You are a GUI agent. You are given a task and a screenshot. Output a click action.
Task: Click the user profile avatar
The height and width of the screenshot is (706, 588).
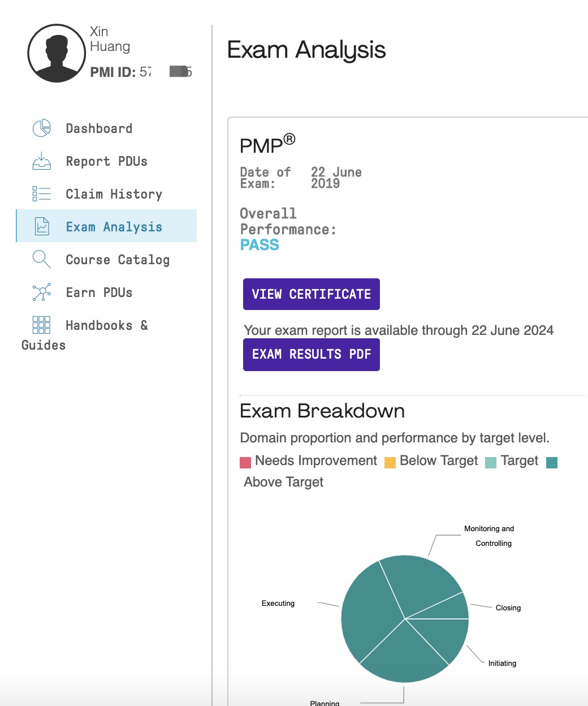click(x=57, y=53)
